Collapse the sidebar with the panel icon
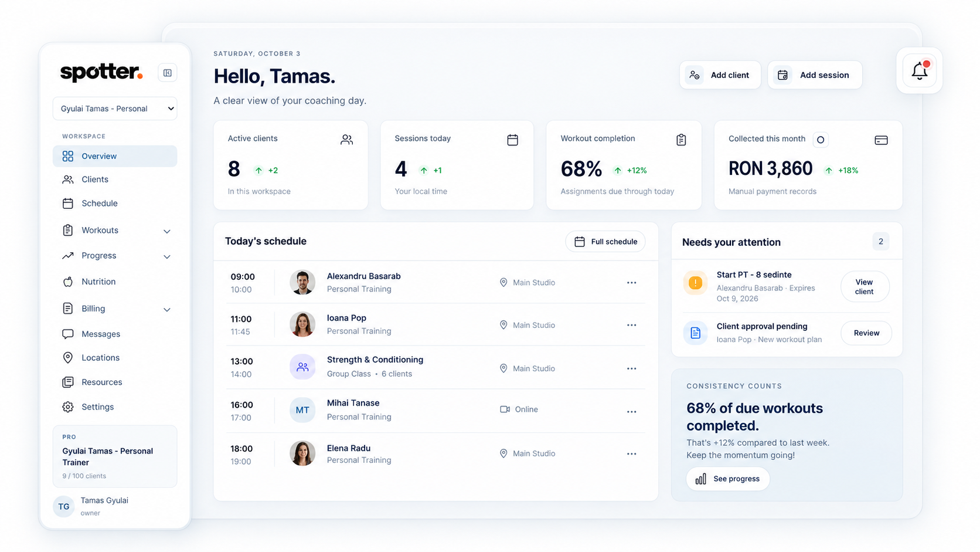The height and width of the screenshot is (552, 980). pyautogui.click(x=168, y=73)
